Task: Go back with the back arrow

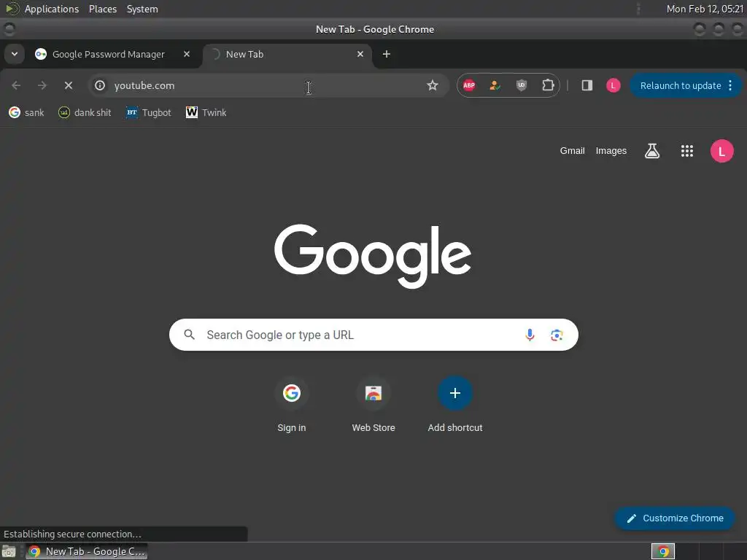Action: coord(16,86)
